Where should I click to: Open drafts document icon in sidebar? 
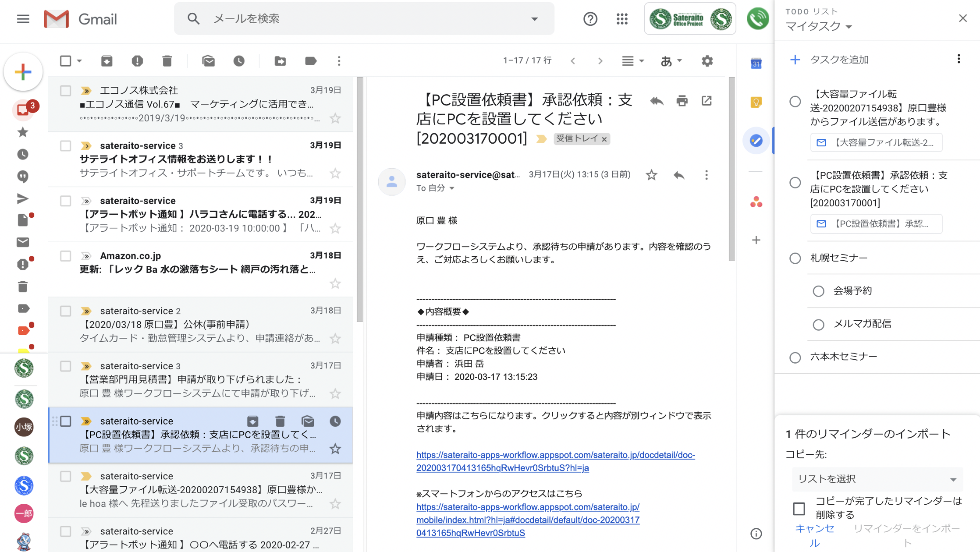click(x=23, y=220)
